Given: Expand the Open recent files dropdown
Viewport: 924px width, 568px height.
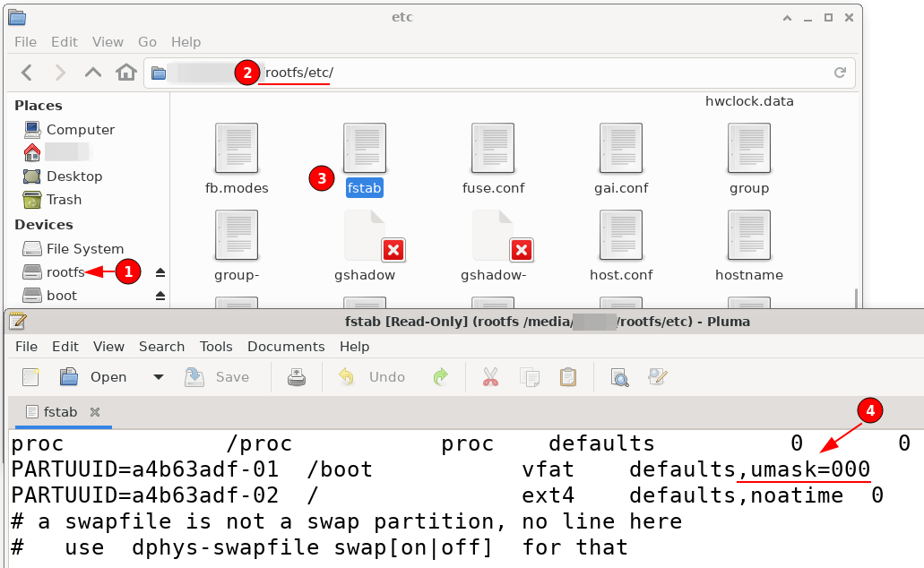Looking at the screenshot, I should click(158, 376).
